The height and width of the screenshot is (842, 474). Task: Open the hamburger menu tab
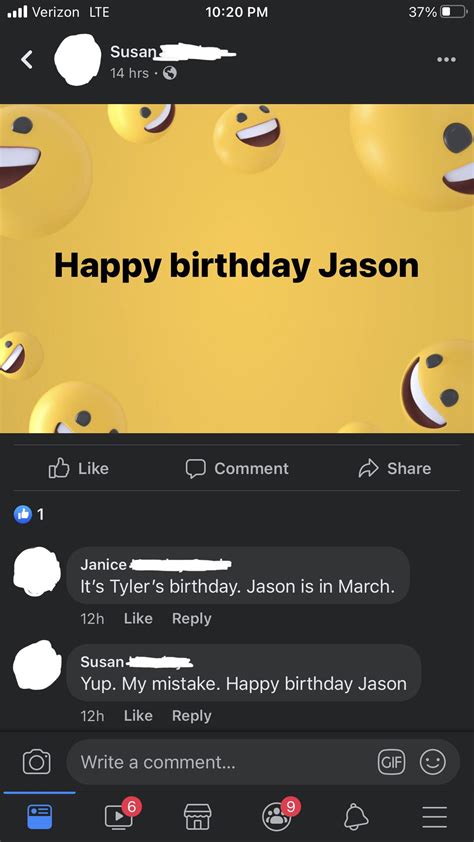(x=434, y=817)
